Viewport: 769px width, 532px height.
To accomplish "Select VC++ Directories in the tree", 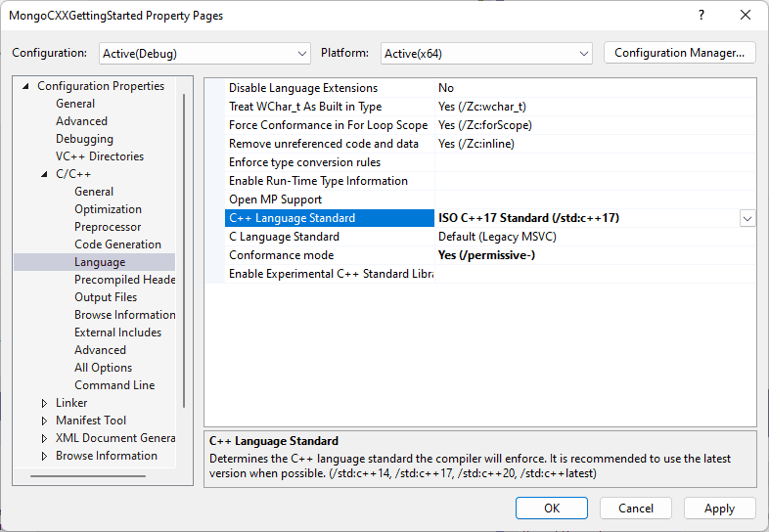I will pyautogui.click(x=99, y=156).
